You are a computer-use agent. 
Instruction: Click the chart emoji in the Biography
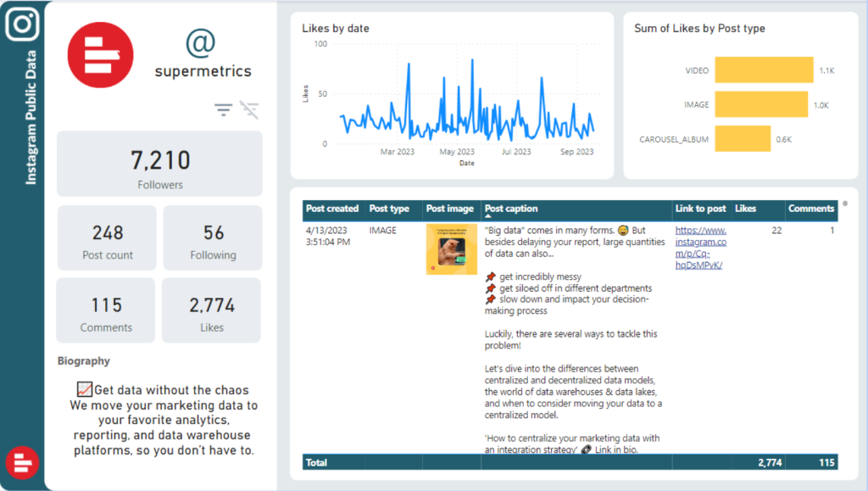coord(84,390)
